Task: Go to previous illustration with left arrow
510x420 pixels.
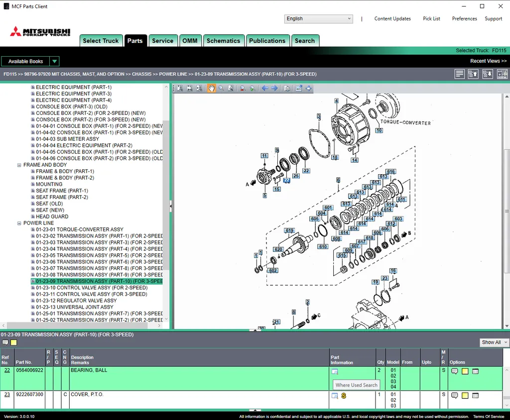Action: pos(265,88)
